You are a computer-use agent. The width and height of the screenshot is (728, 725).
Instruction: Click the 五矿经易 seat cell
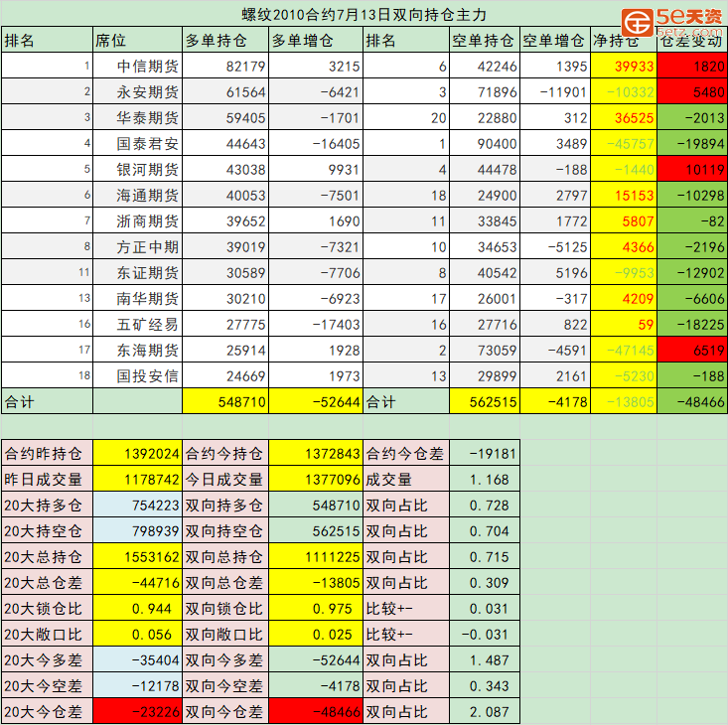(137, 324)
